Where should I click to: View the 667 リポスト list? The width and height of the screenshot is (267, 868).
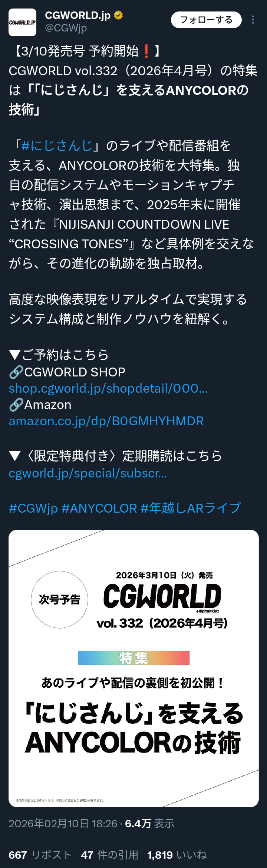(40, 855)
